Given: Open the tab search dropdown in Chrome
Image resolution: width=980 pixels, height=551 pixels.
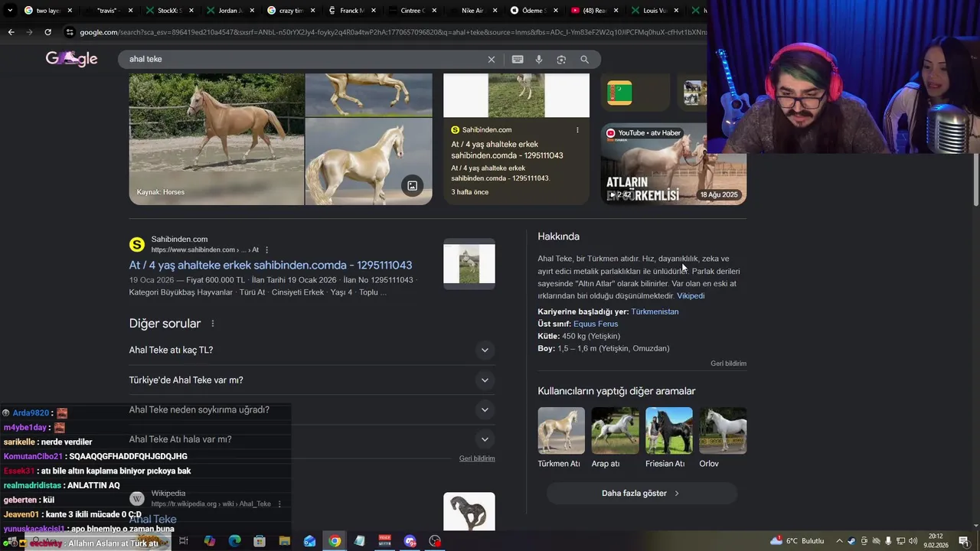Looking at the screenshot, I should (9, 11).
